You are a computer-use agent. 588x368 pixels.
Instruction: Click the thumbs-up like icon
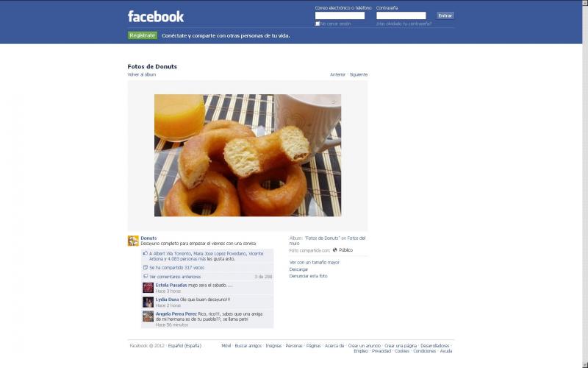point(145,253)
